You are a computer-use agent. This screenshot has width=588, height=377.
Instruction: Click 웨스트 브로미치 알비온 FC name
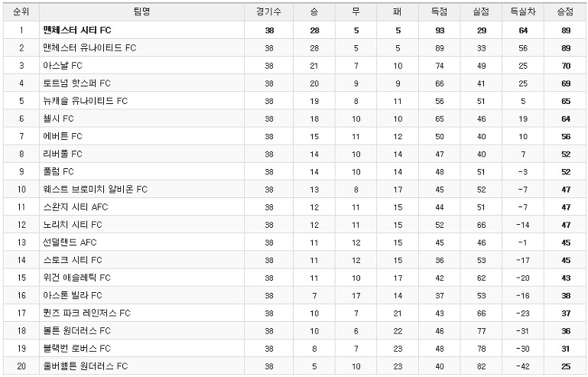(x=96, y=189)
